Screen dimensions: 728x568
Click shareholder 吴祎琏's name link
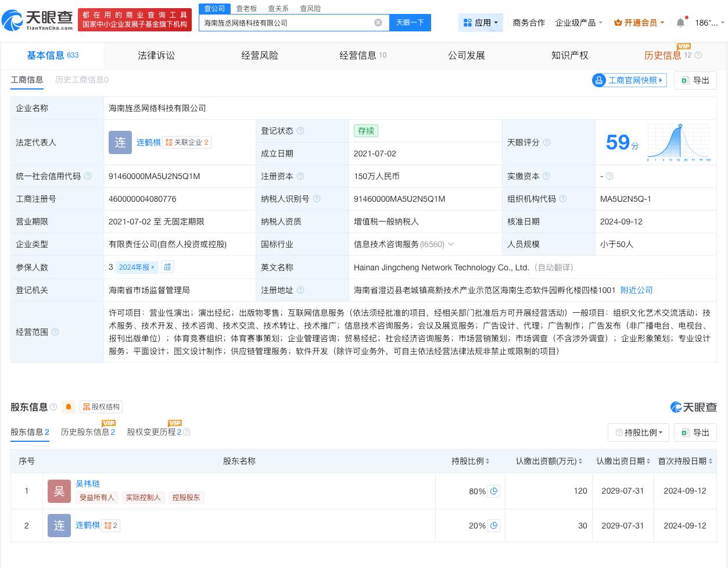pyautogui.click(x=88, y=484)
